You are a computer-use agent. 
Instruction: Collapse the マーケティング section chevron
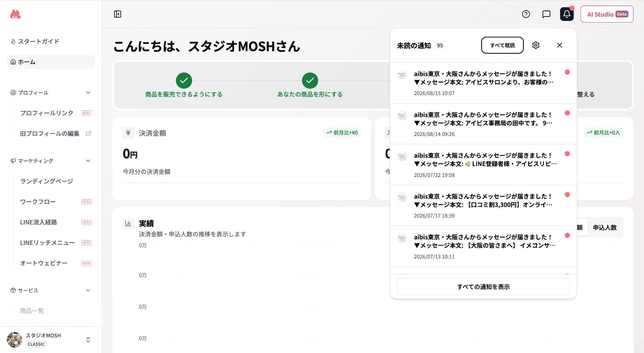(x=88, y=161)
